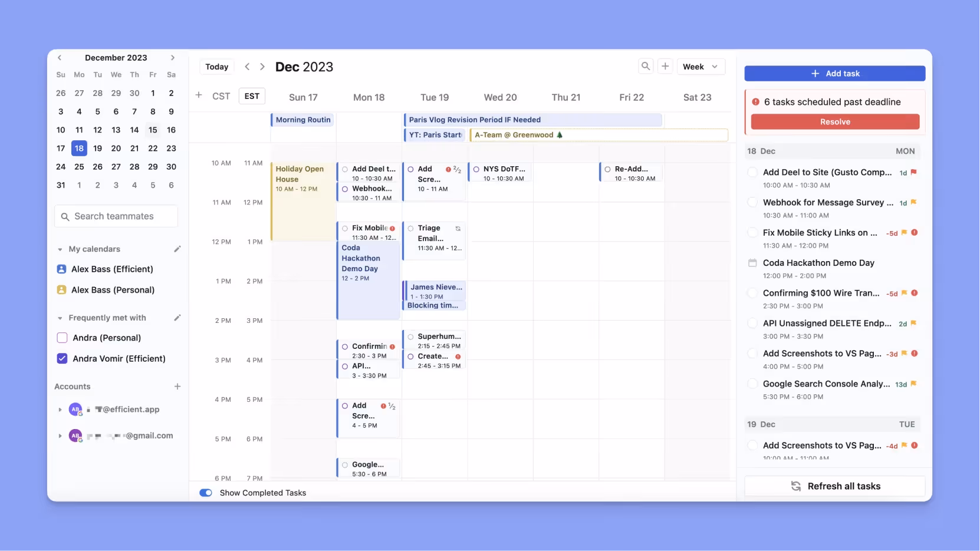980x551 pixels.
Task: Open search with the magnifying glass icon
Action: pos(646,66)
